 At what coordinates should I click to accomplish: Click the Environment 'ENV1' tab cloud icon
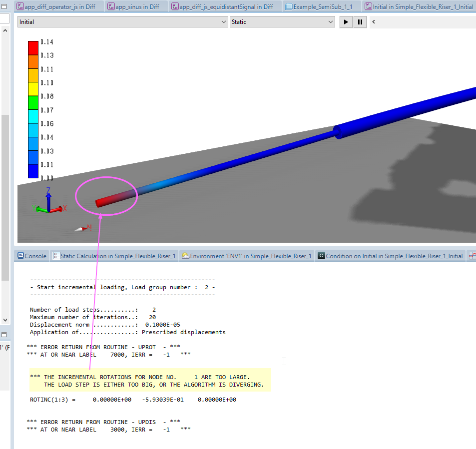tap(186, 256)
